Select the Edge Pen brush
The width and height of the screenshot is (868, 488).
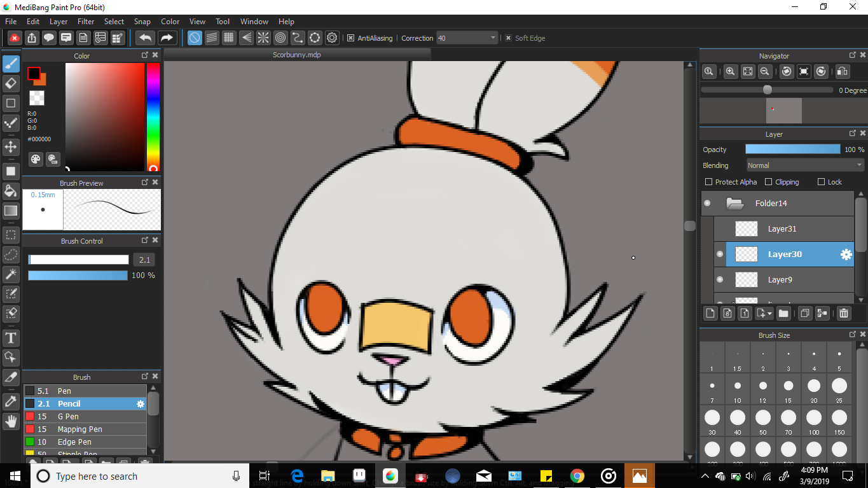coord(85,442)
